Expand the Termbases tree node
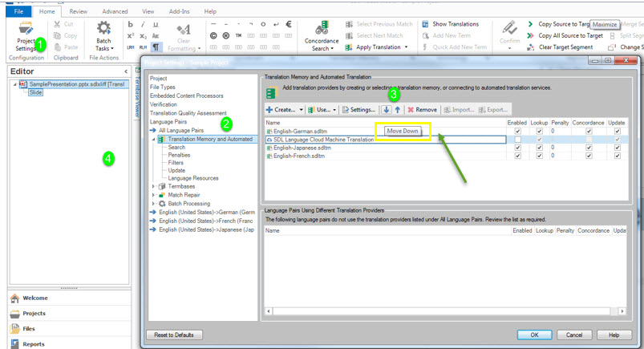The image size is (644, 349). pyautogui.click(x=153, y=186)
